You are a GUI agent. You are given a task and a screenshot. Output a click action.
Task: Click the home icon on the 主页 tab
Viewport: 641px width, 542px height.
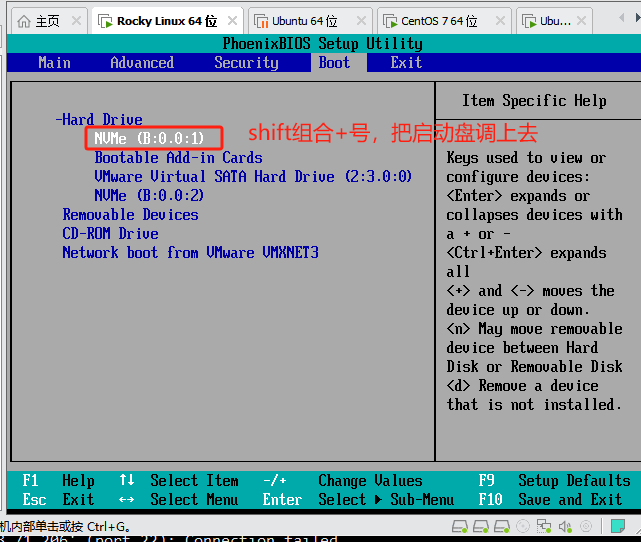pyautogui.click(x=24, y=21)
